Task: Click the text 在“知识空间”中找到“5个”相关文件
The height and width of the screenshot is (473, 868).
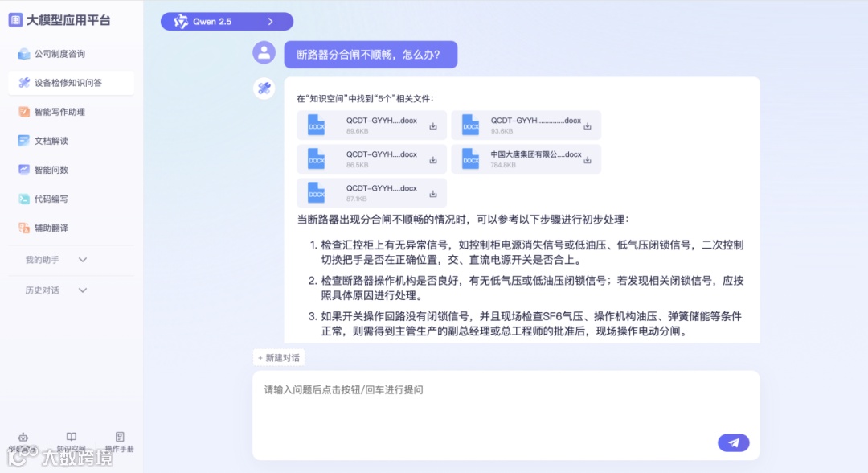Action: (366, 99)
